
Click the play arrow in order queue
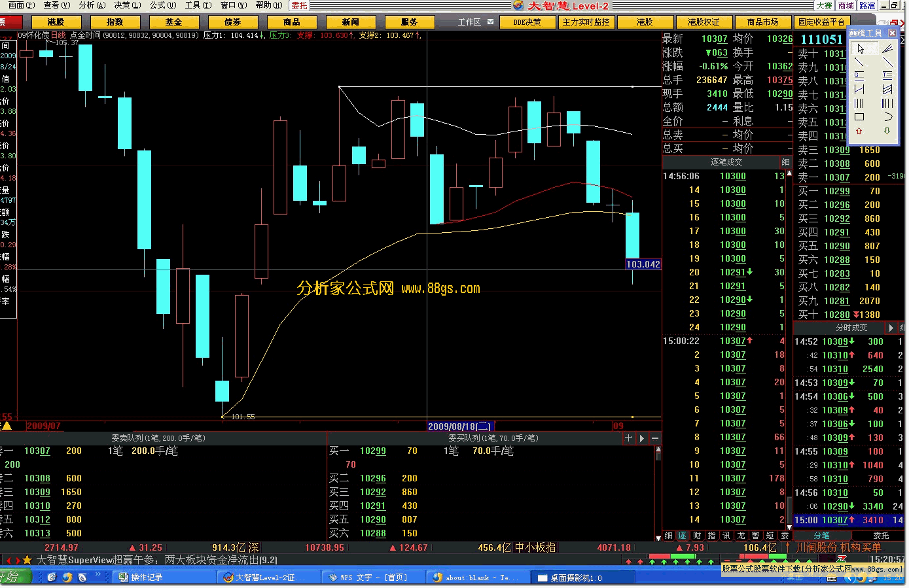coord(641,438)
